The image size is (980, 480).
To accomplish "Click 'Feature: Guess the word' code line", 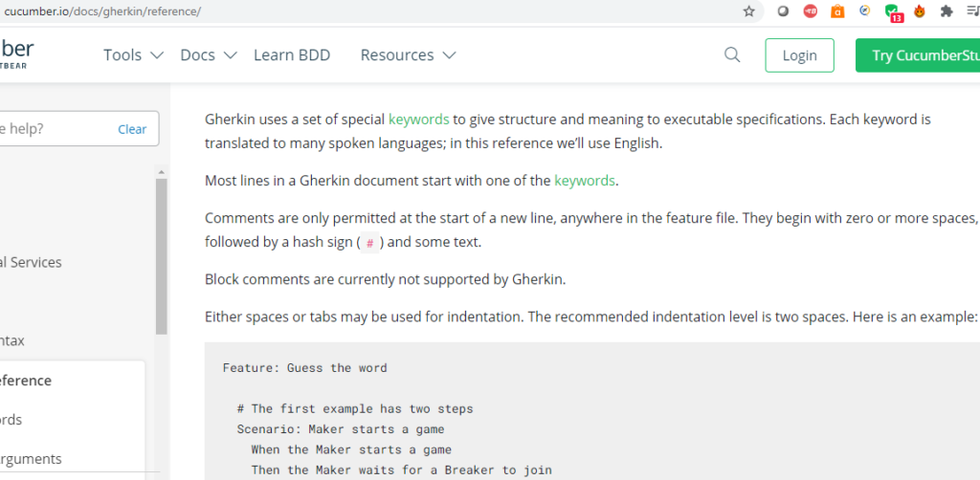I will pyautogui.click(x=305, y=367).
